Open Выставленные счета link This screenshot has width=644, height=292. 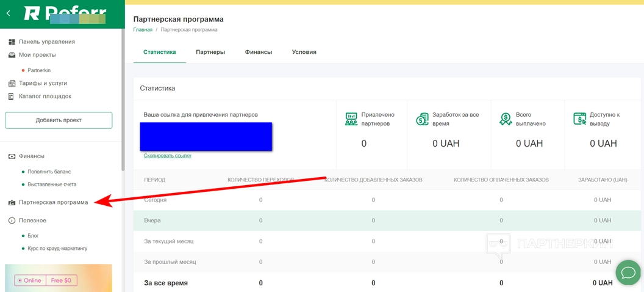pos(52,184)
